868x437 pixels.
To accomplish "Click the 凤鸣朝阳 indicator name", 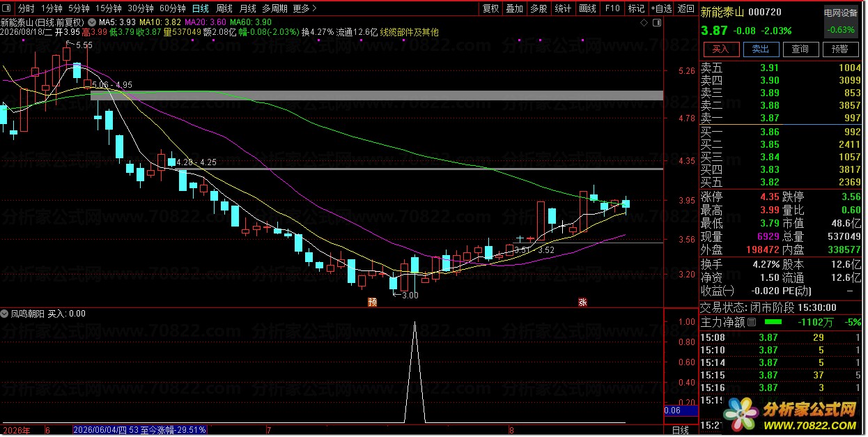I will (x=28, y=314).
